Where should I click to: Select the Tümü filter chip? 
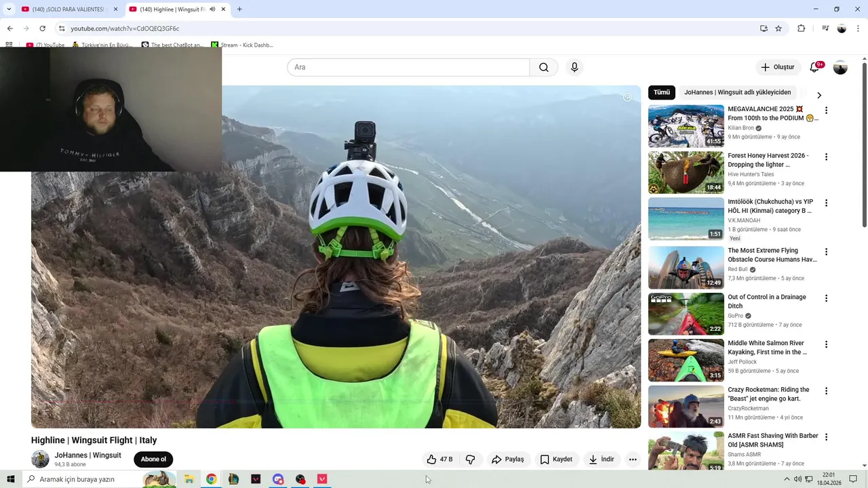(662, 92)
